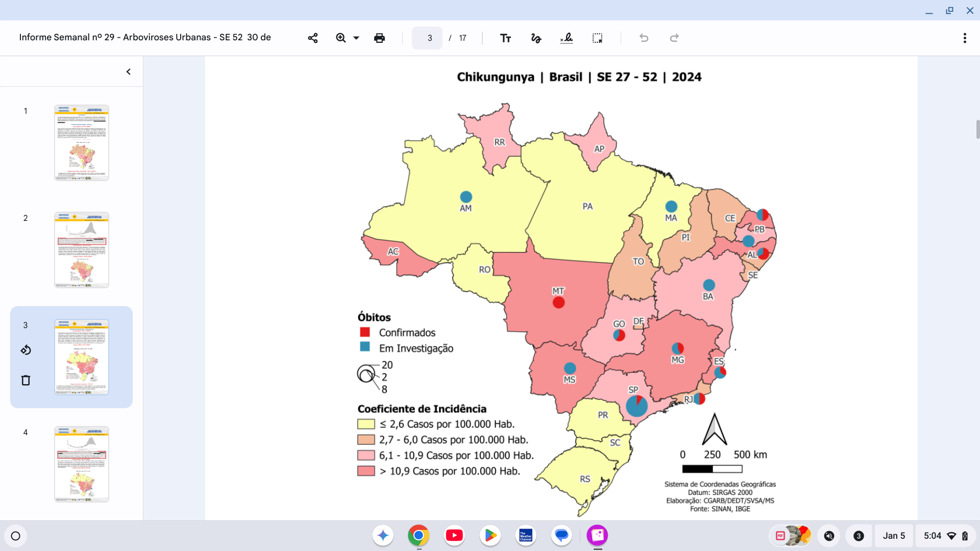This screenshot has height=551, width=980.
Task: Click the page number input field
Action: [427, 38]
